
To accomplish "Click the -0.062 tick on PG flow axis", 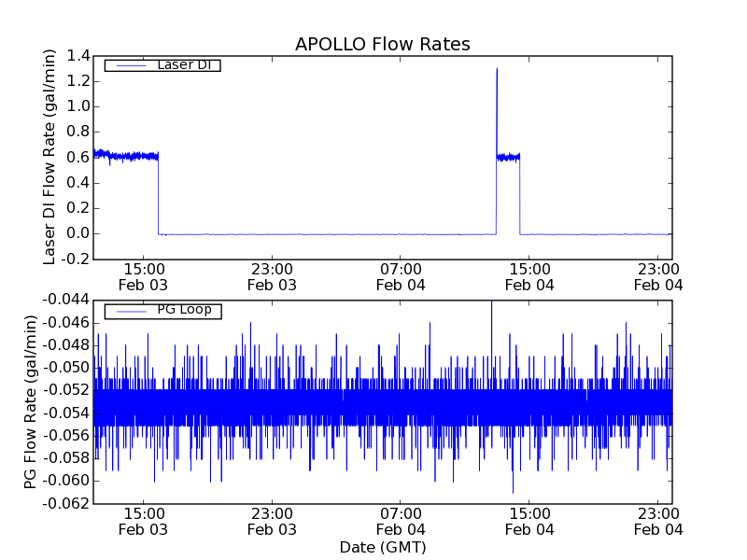I will point(65,503).
